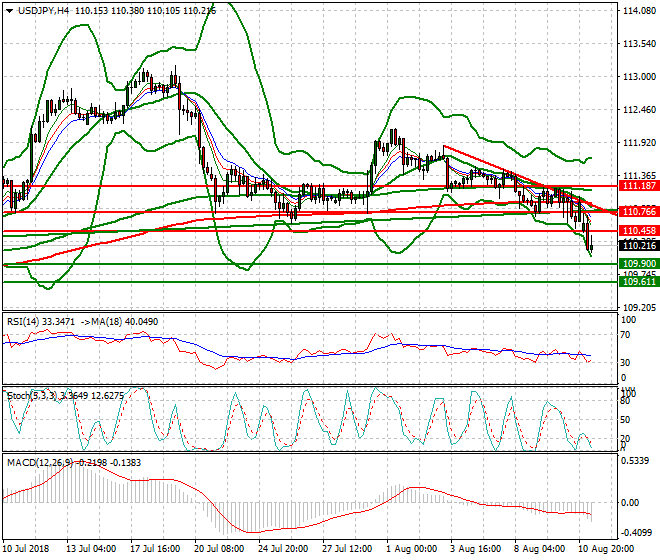Image resolution: width=660 pixels, height=560 pixels.
Task: Click the USDJPY,H4 chart title
Action: click(37, 9)
